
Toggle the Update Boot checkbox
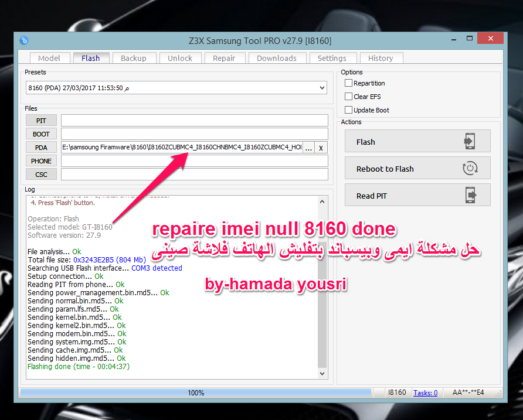click(348, 110)
